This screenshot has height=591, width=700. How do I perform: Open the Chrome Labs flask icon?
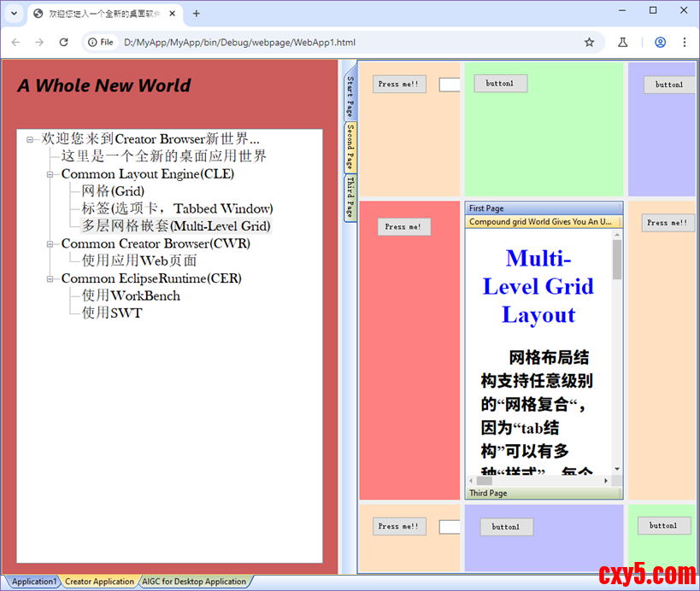tap(623, 42)
